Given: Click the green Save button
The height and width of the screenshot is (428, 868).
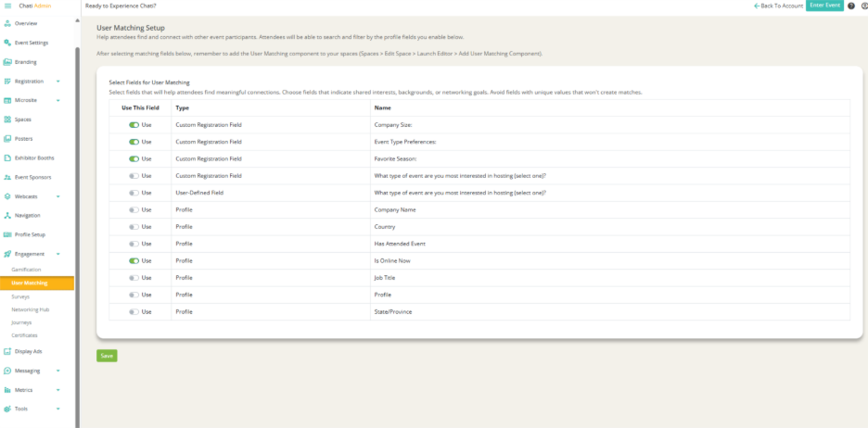Looking at the screenshot, I should pyautogui.click(x=107, y=356).
